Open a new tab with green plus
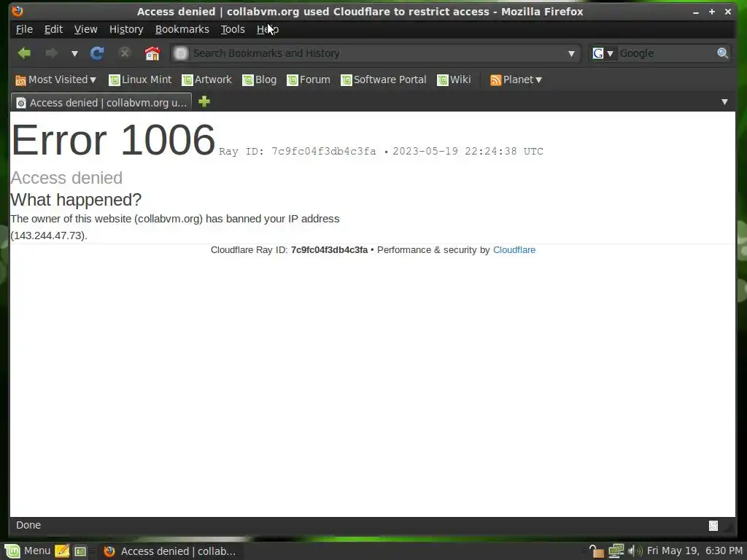 (x=204, y=101)
